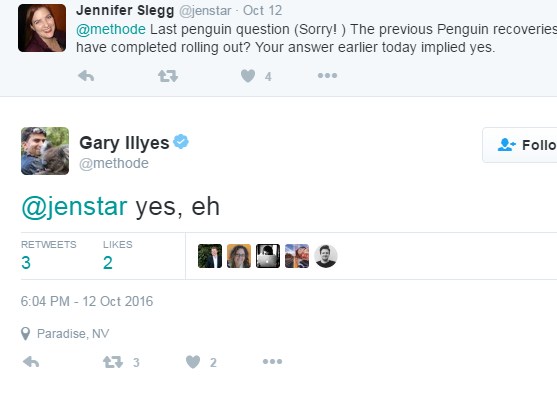The width and height of the screenshot is (557, 397).
Task: Open the Paradise, NV location link
Action: (x=73, y=334)
